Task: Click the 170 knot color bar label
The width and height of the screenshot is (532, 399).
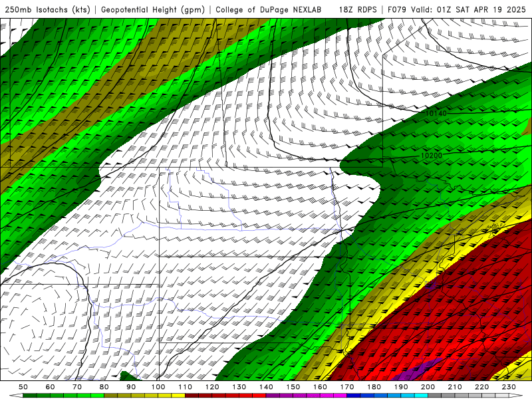Action: coord(347,387)
